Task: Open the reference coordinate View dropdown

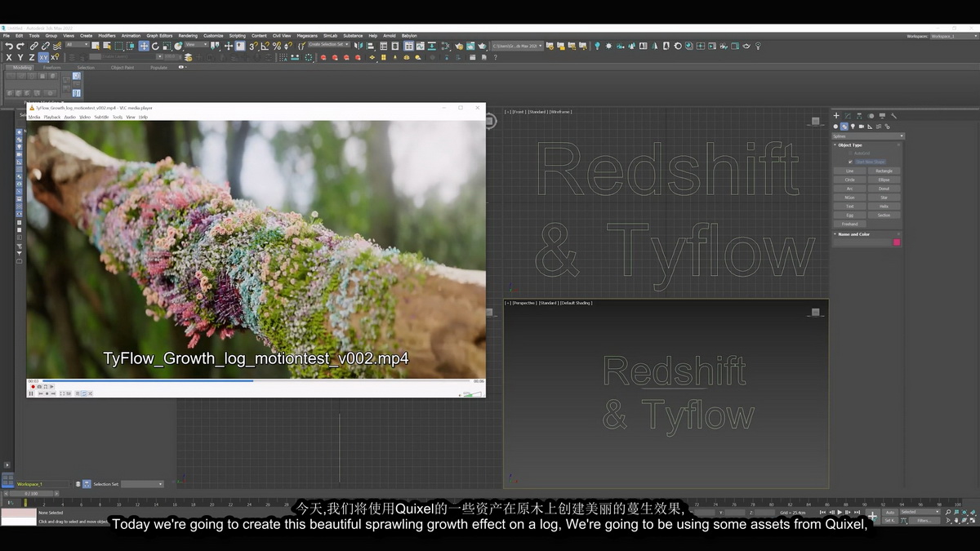Action: [x=196, y=44]
